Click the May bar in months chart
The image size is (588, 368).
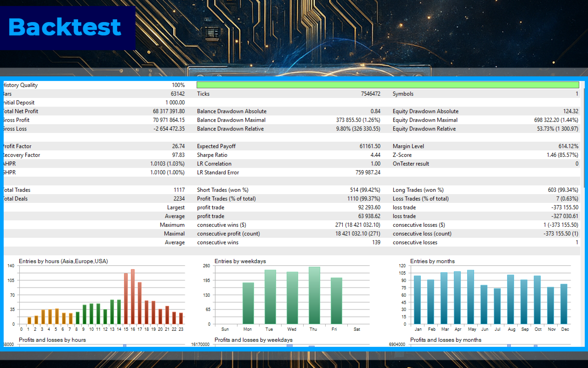470,297
